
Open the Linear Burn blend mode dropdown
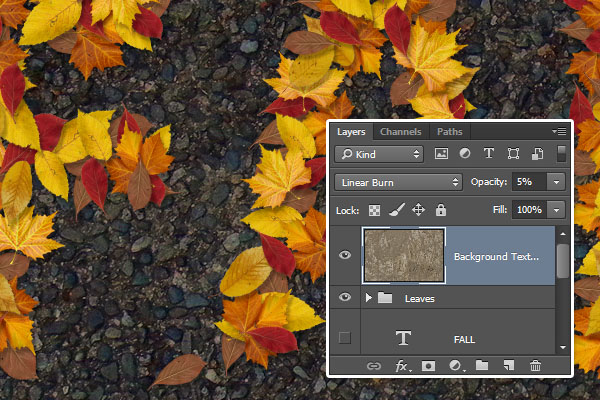[399, 182]
